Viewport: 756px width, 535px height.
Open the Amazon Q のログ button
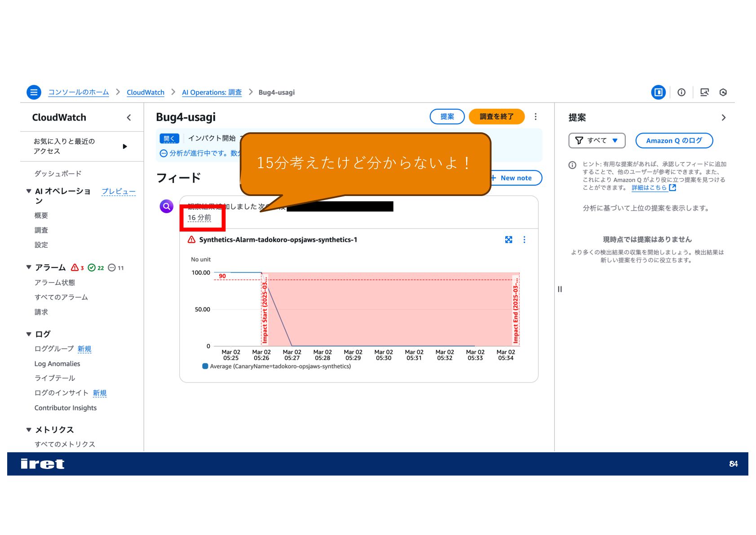click(674, 141)
